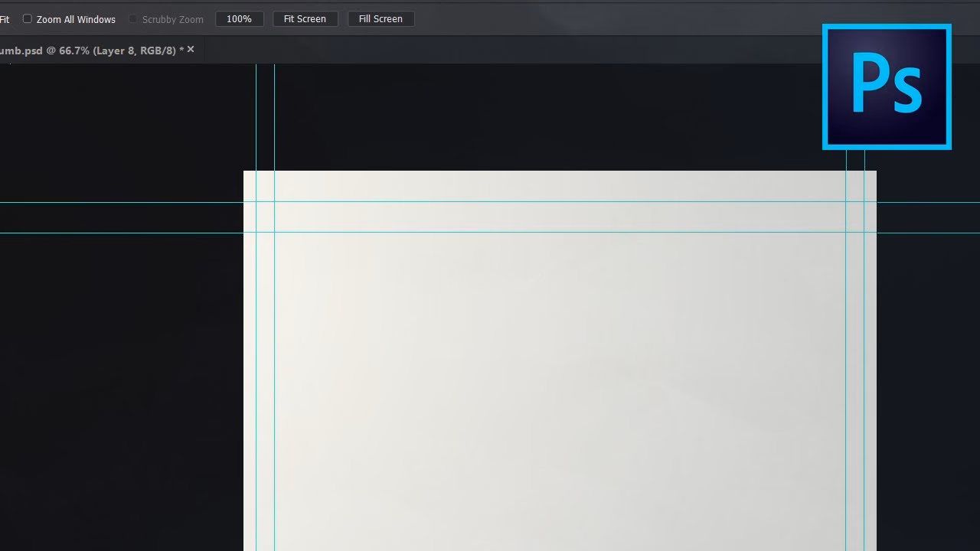Click the inner left vertical guide
980x551 pixels.
click(274, 344)
